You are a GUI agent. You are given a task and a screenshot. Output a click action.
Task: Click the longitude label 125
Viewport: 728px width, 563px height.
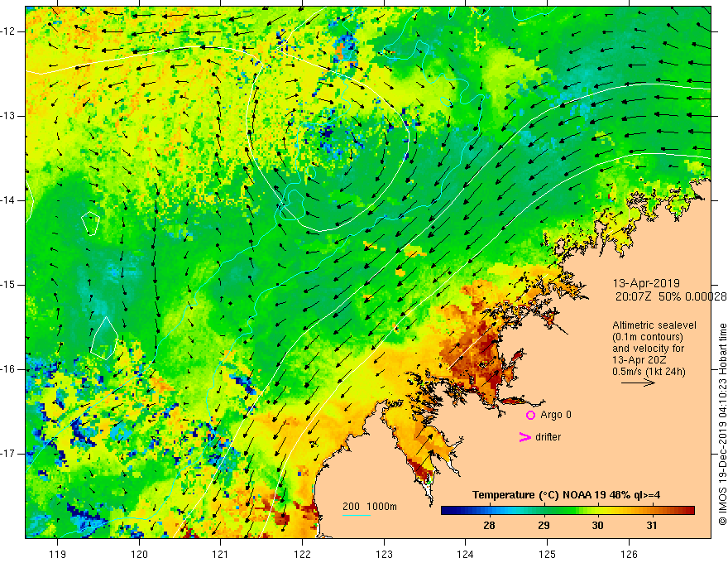point(547,554)
